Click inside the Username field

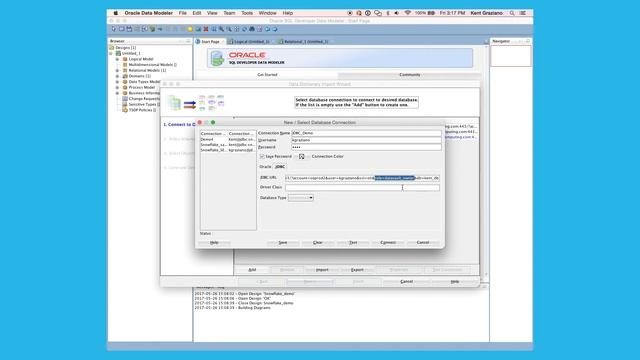click(366, 140)
